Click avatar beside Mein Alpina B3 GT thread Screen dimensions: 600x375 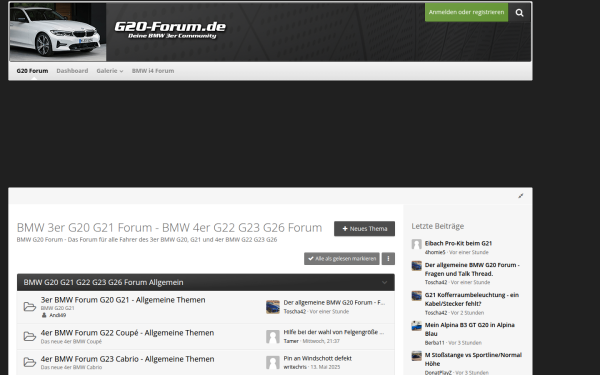(416, 326)
